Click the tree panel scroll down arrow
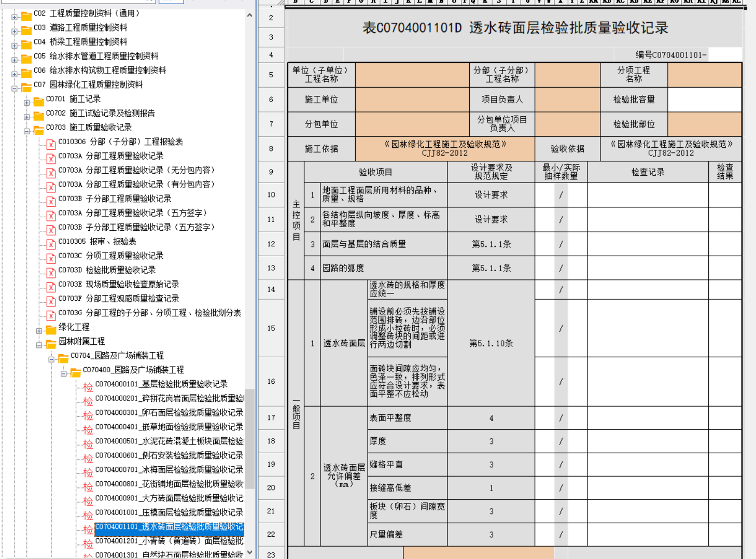 [x=250, y=552]
